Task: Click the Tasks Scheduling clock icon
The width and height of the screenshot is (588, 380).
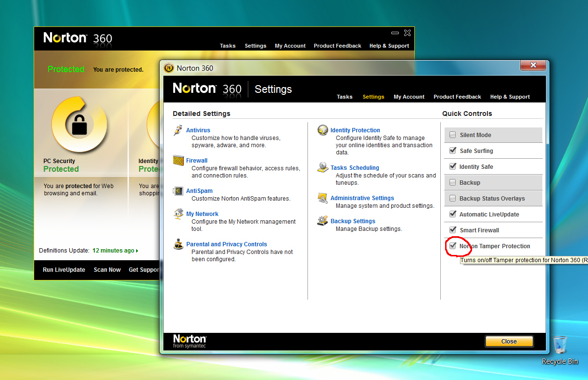Action: [x=323, y=168]
